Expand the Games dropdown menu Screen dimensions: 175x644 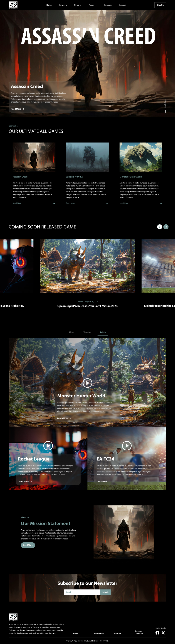pyautogui.click(x=63, y=5)
